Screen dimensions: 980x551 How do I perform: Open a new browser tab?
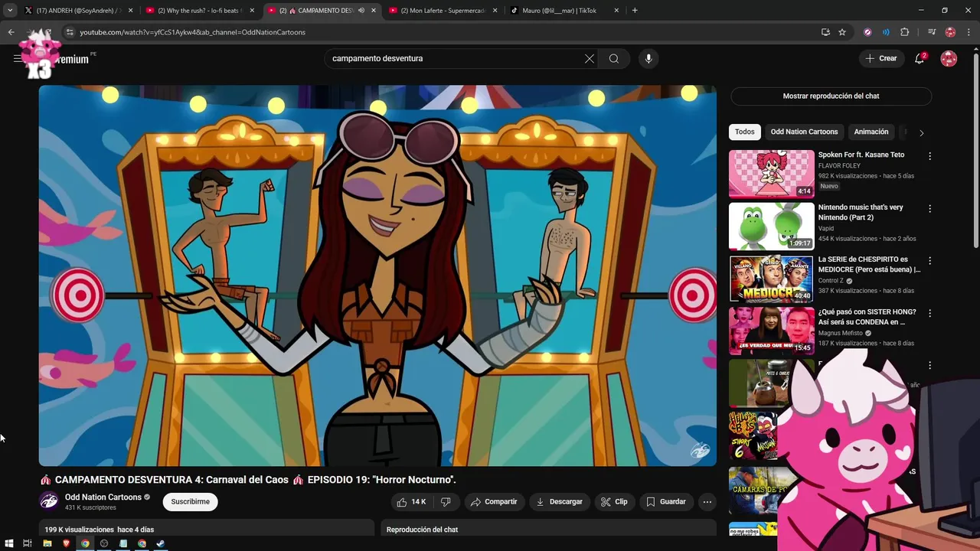[635, 11]
